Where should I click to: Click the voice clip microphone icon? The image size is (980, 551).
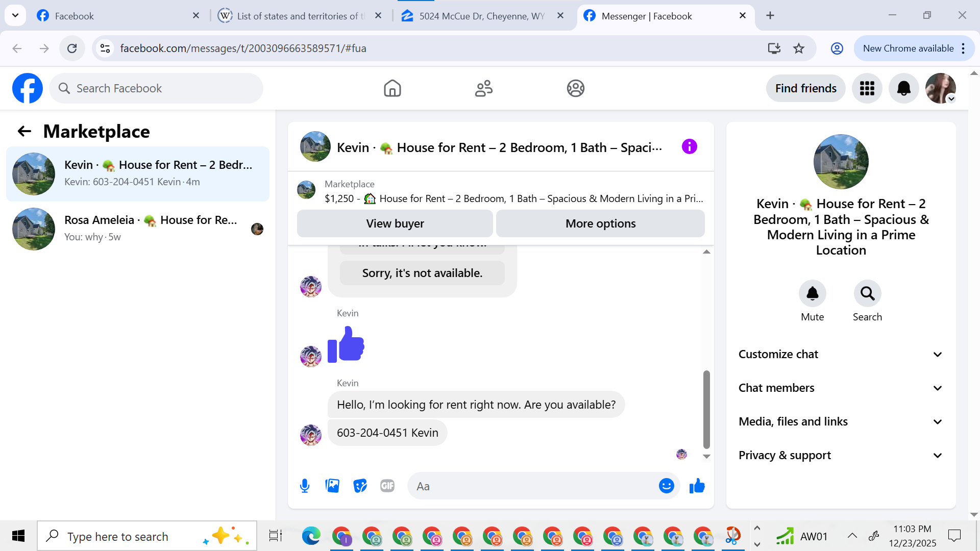point(305,486)
